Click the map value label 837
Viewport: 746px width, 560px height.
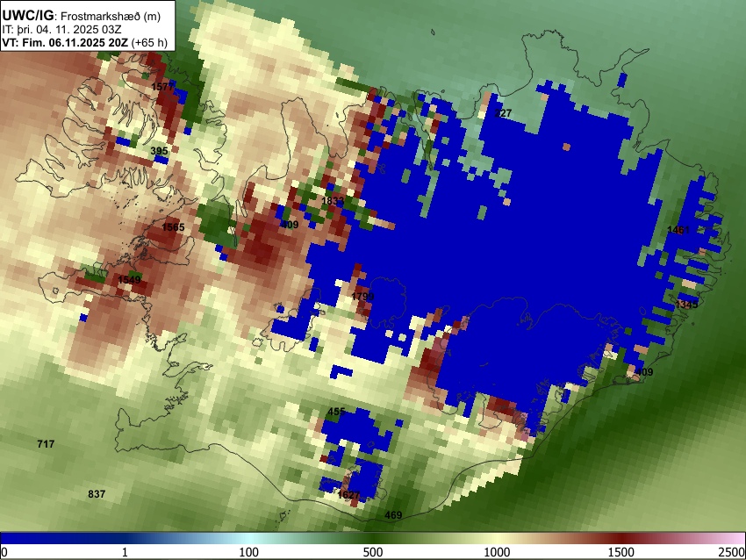pyautogui.click(x=97, y=494)
